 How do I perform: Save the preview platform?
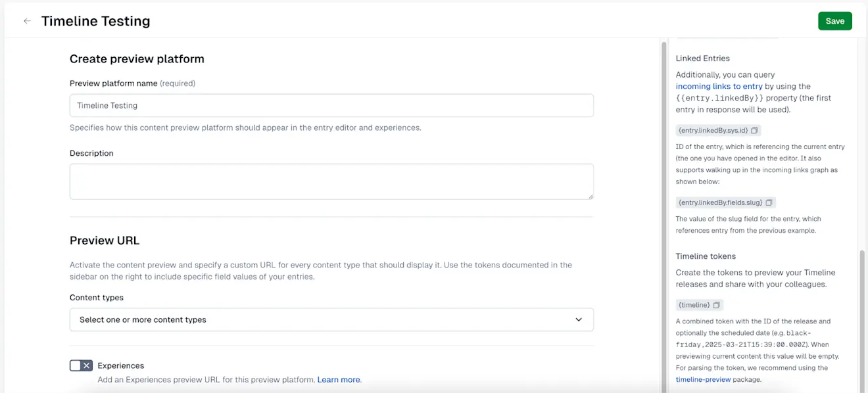point(834,21)
